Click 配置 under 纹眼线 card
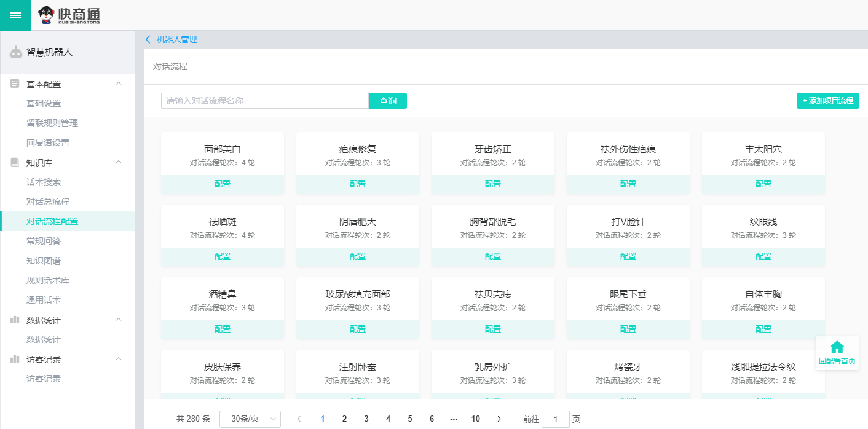The width and height of the screenshot is (868, 429). coord(763,256)
